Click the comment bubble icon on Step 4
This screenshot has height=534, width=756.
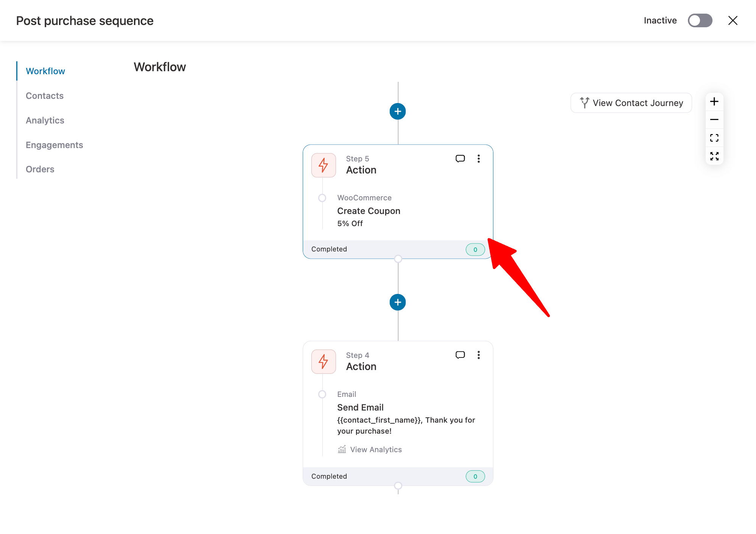point(460,355)
